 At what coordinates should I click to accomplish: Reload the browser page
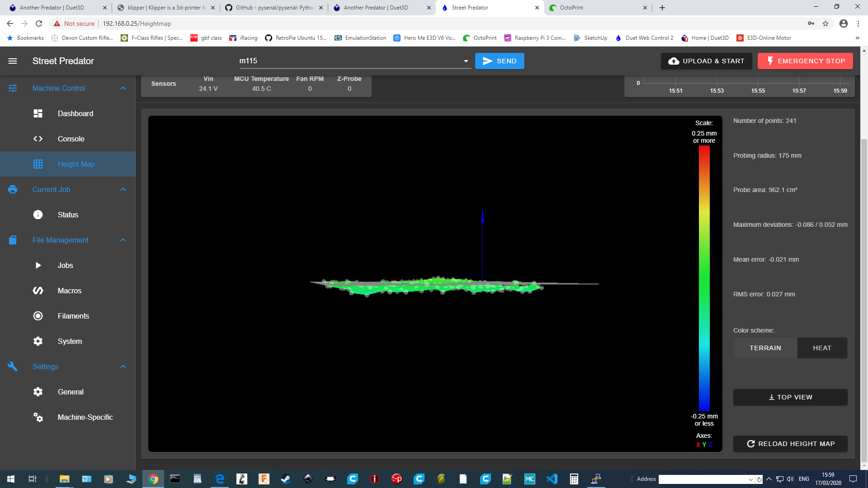(x=39, y=23)
